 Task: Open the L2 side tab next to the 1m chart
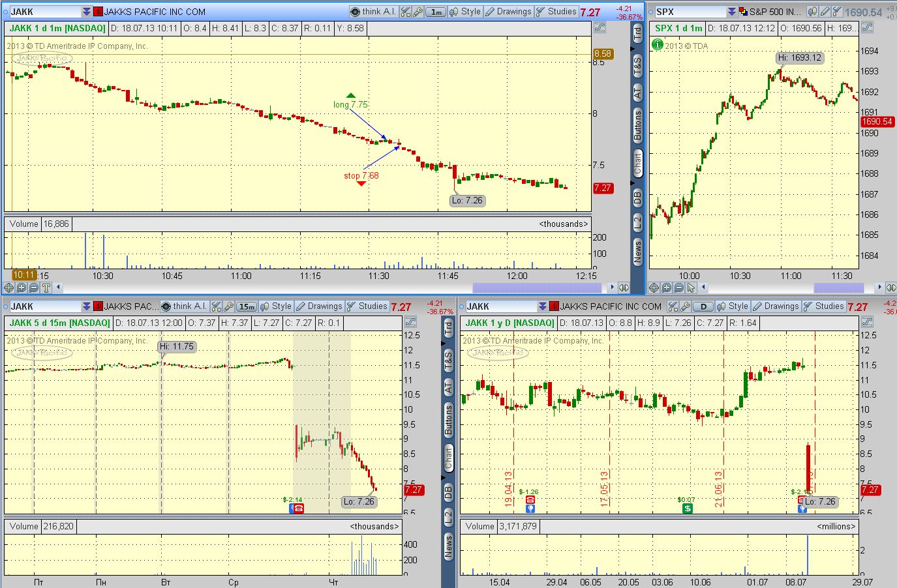[637, 222]
